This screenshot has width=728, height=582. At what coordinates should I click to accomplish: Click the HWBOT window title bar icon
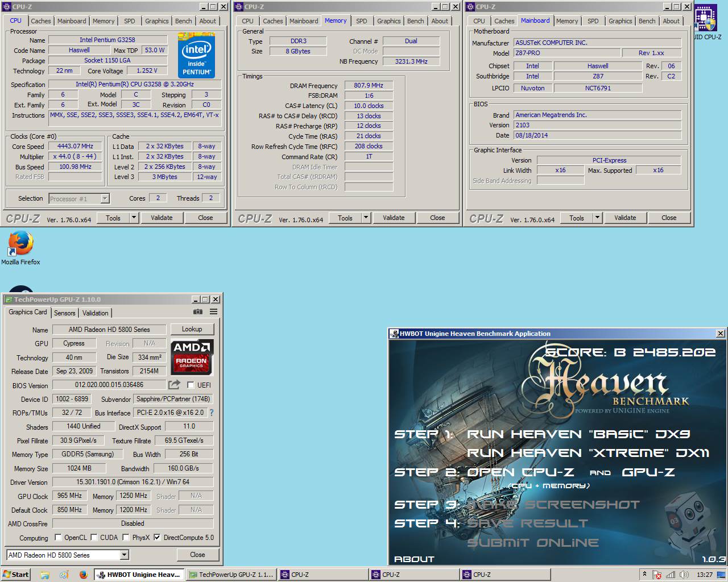click(x=394, y=334)
